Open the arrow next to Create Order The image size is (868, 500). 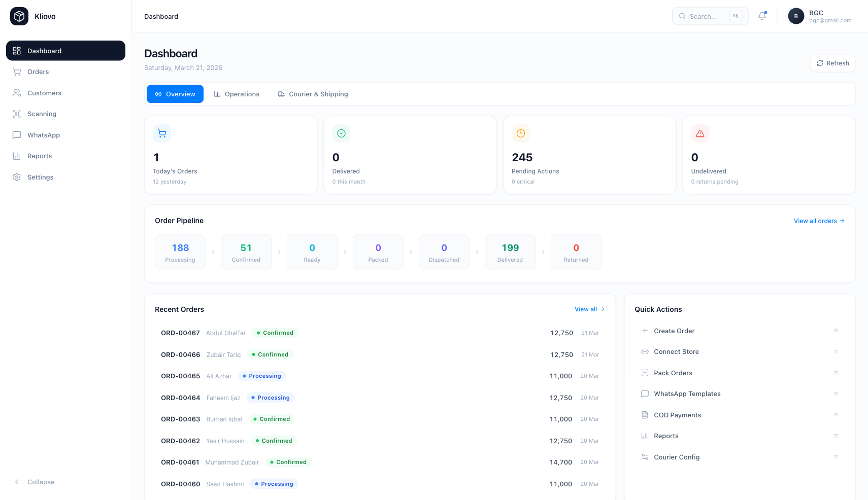835,331
